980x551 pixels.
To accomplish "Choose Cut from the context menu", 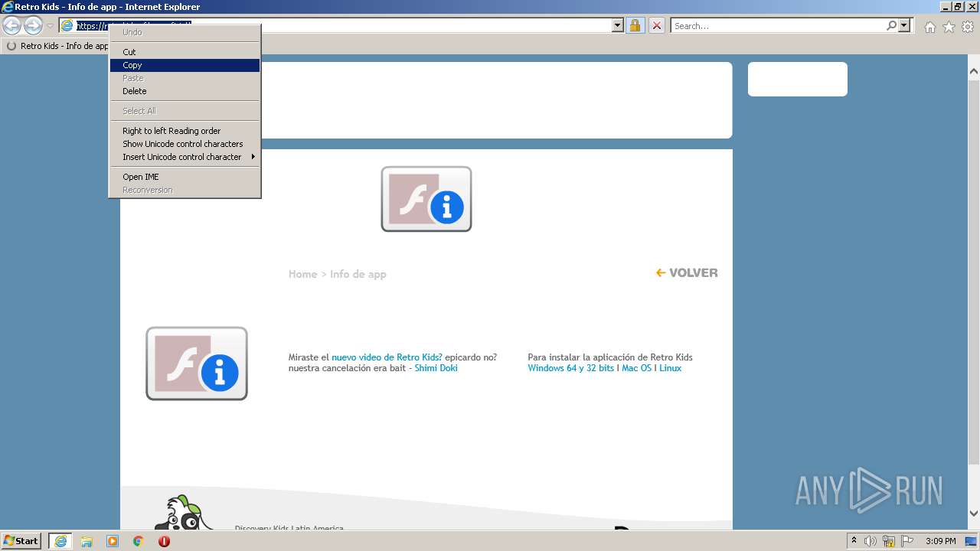I will pos(185,52).
